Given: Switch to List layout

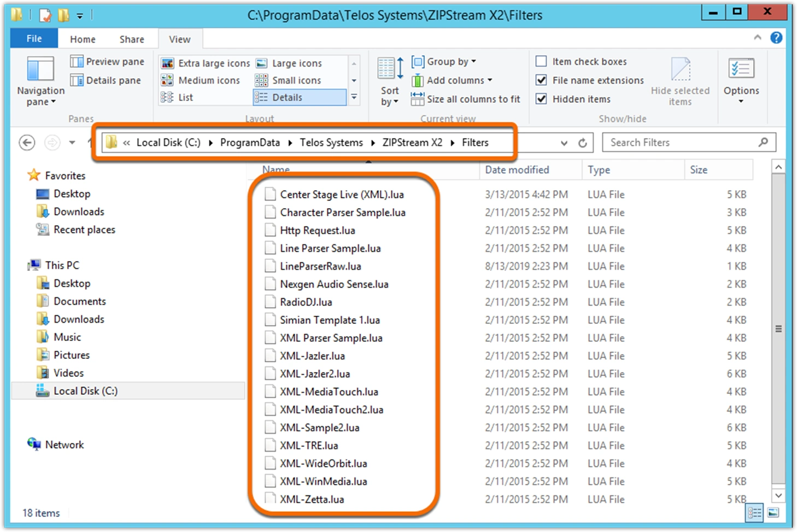Looking at the screenshot, I should (177, 97).
